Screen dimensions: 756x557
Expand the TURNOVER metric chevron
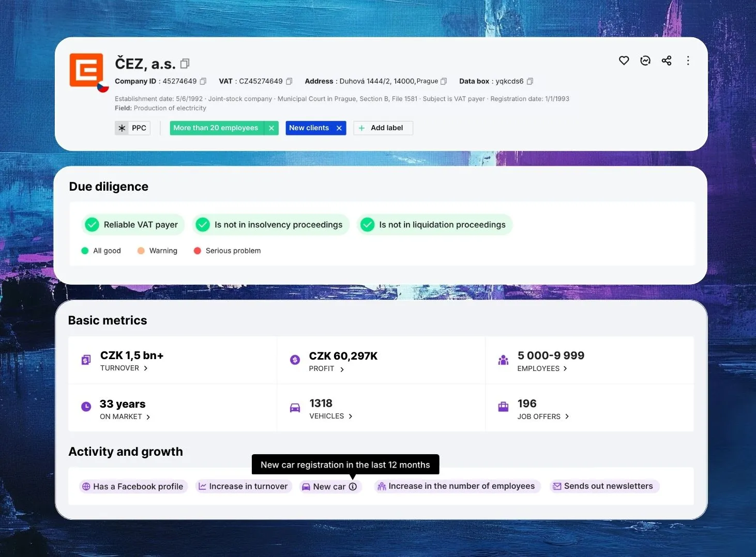click(146, 368)
